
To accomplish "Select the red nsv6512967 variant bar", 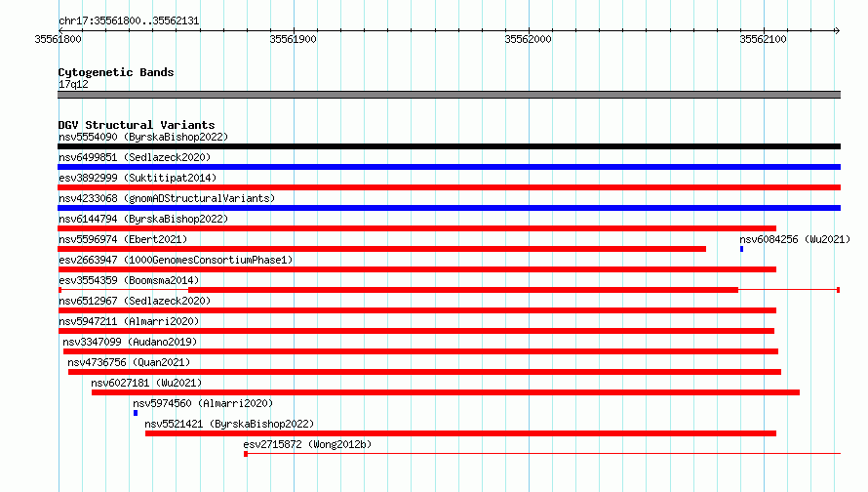I will 416,310.
